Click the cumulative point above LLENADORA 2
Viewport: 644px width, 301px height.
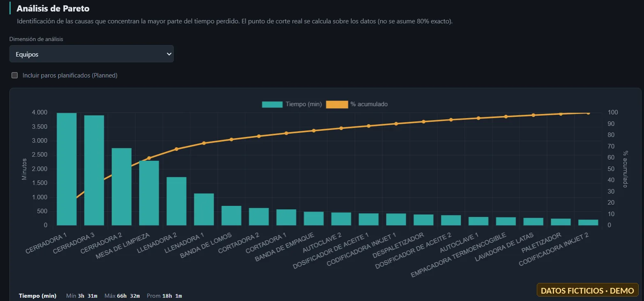[177, 149]
